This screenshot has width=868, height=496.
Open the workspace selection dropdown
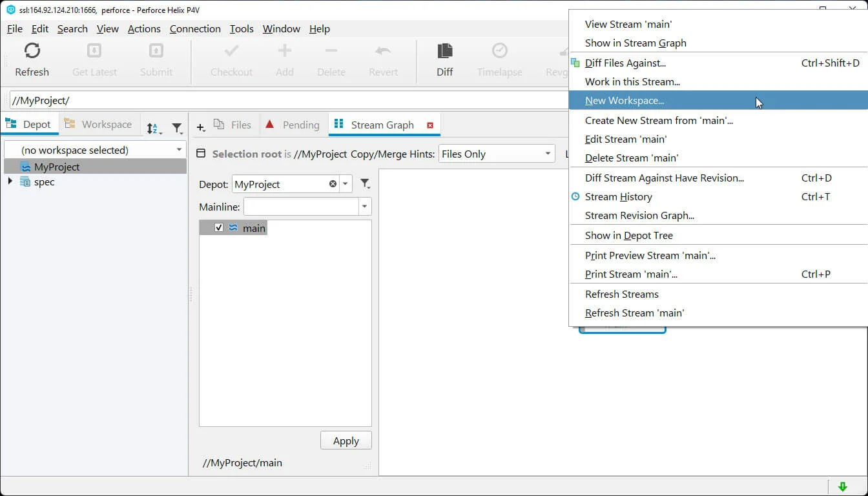pos(179,150)
